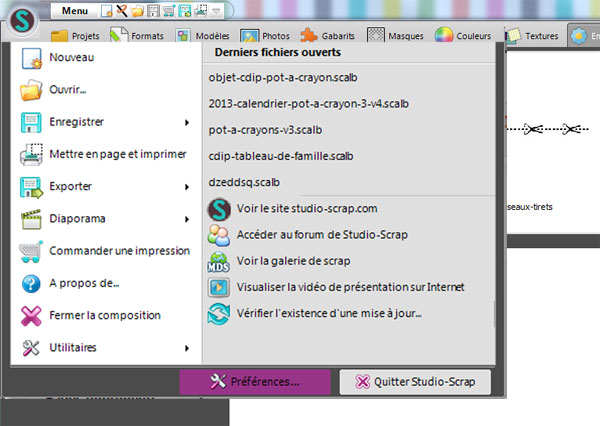600x426 pixels.
Task: Open the Couleurs tab
Action: coord(463,36)
